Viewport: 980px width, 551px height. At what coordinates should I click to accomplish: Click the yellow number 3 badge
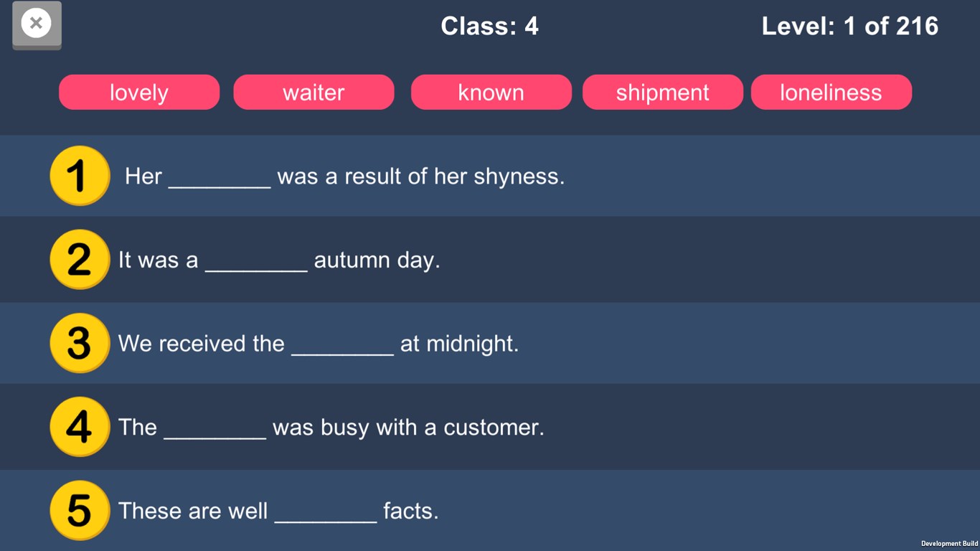(x=80, y=343)
